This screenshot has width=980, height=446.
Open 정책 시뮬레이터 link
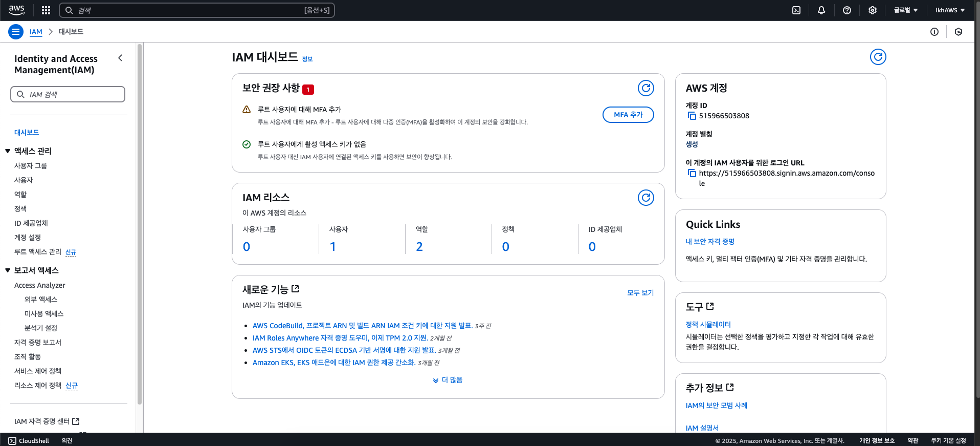point(708,325)
